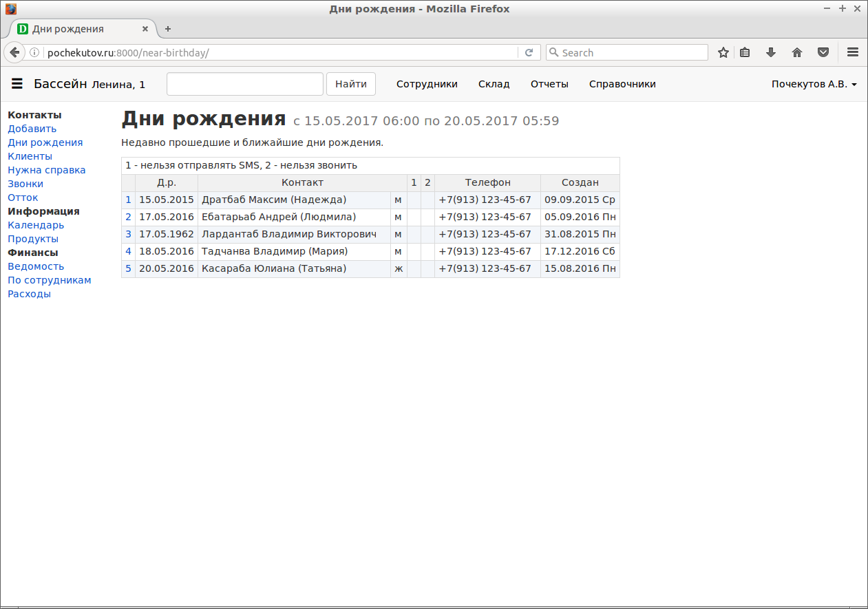Click the green D favicon on the tab
The width and height of the screenshot is (868, 609).
23,29
